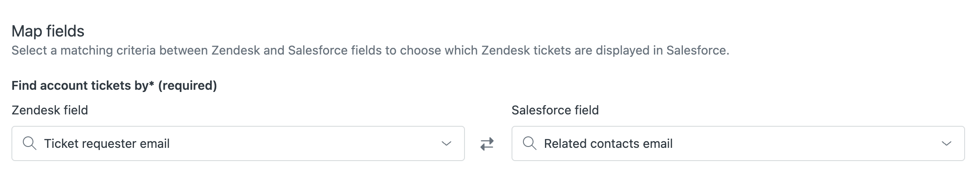
Task: Click the swap arrows icon between fields
Action: (x=487, y=144)
